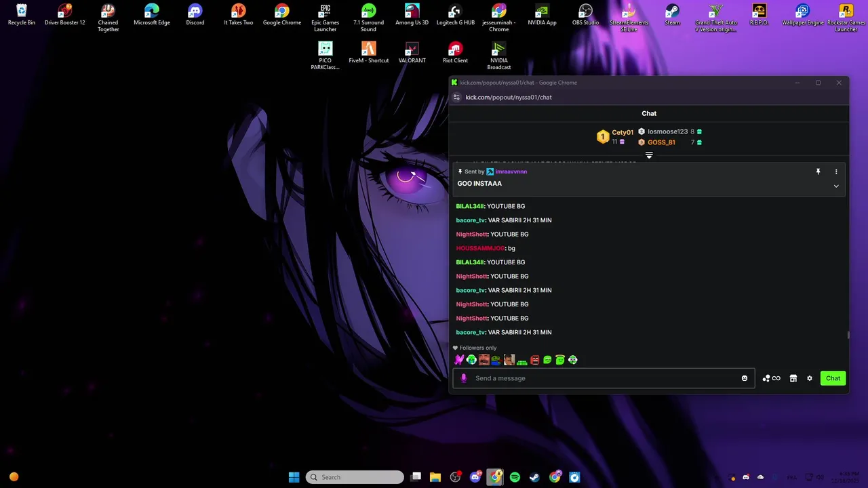Collapse the gift leaderboard bar

click(x=649, y=156)
